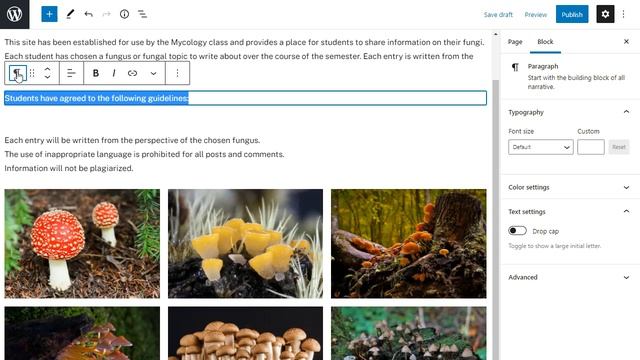The image size is (640, 360).
Task: Change block type using paragraph icon
Action: [x=17, y=73]
